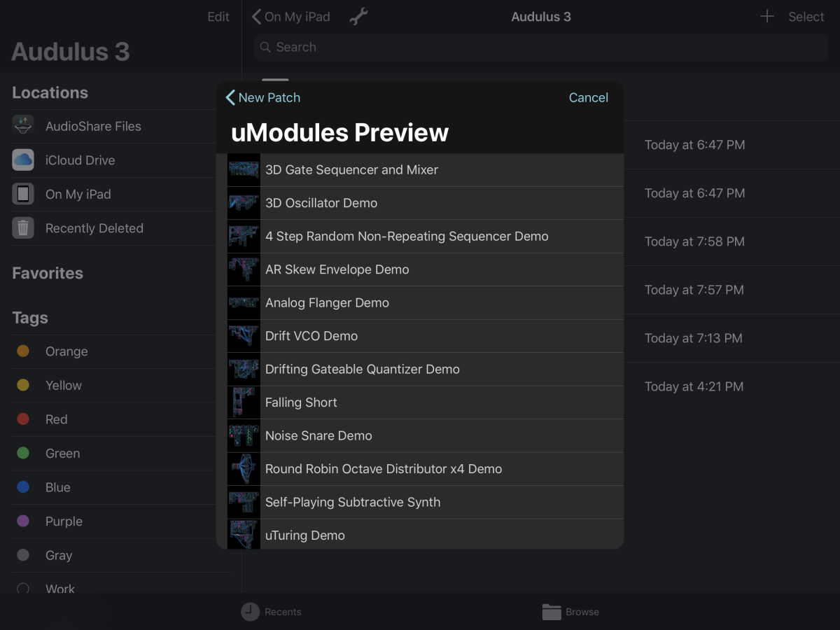Navigate back using the On My iPad chevron
Screen dimensions: 840x630
coord(257,16)
